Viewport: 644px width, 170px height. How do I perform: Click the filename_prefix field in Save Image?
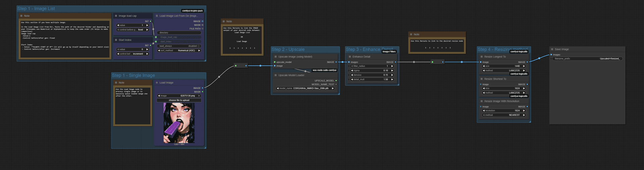[x=587, y=59]
